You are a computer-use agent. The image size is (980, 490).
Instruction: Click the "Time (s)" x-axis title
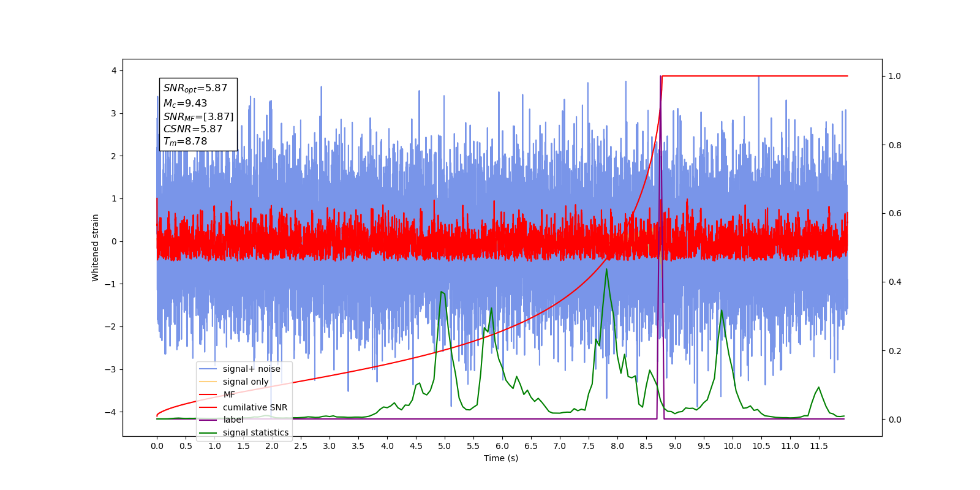501,458
